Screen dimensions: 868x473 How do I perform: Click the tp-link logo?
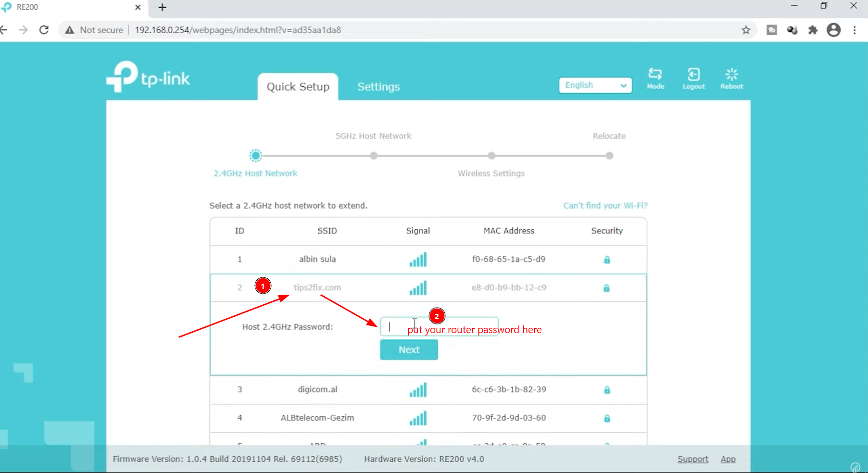click(x=148, y=77)
